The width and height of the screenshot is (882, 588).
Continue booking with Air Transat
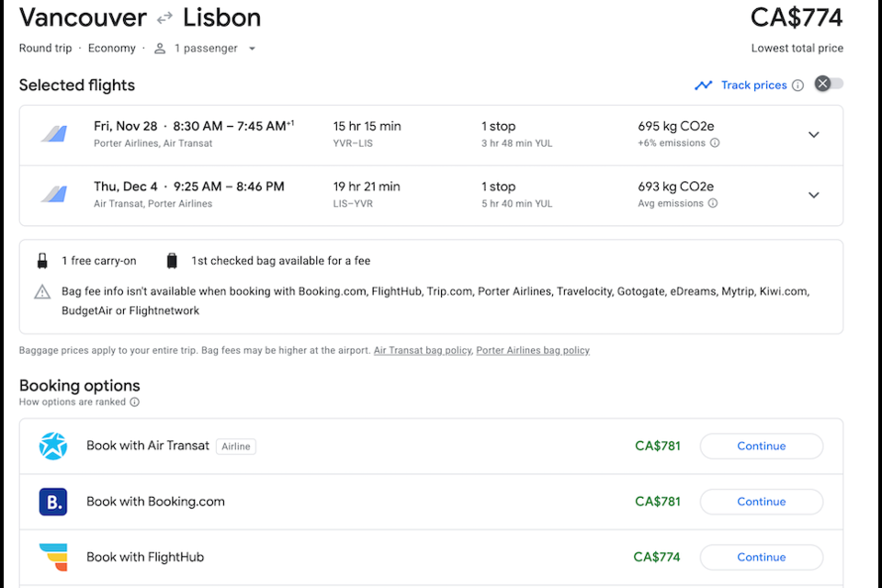coord(761,447)
